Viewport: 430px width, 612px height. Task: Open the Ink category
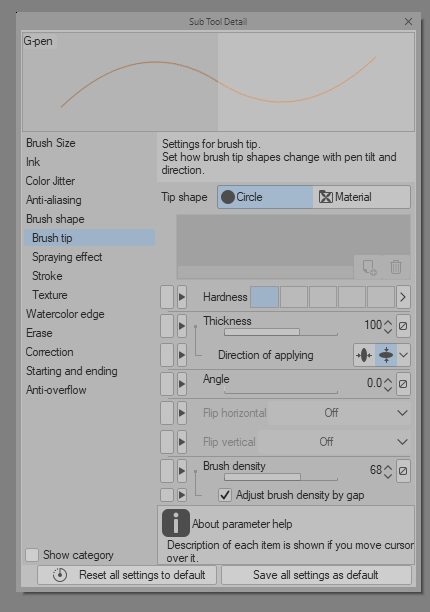33,162
